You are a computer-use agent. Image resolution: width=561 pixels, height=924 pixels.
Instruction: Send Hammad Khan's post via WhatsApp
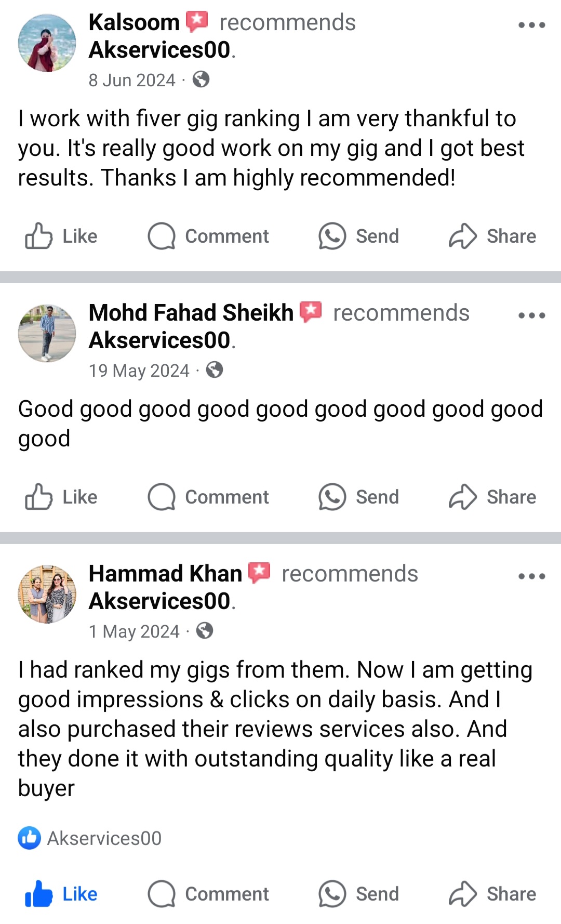[x=358, y=894]
